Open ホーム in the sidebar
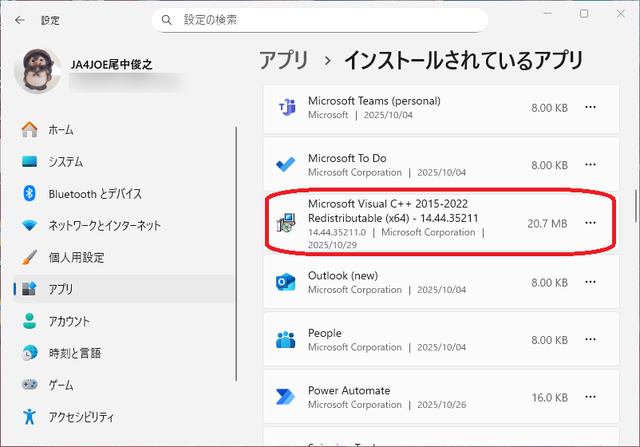The width and height of the screenshot is (640, 447). click(x=124, y=129)
